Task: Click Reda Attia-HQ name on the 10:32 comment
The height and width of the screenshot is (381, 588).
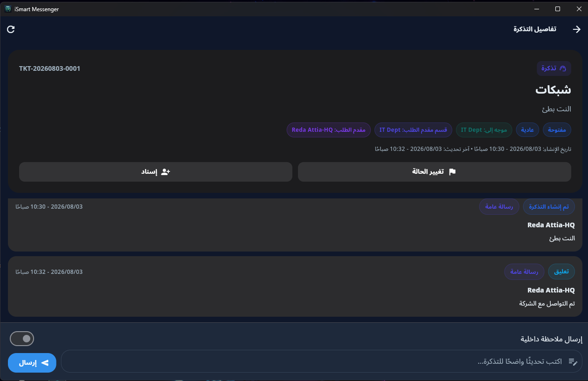Action: tap(551, 290)
